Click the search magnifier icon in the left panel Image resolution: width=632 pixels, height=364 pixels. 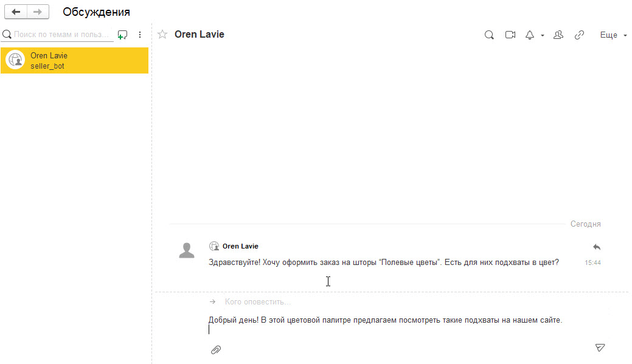click(7, 35)
